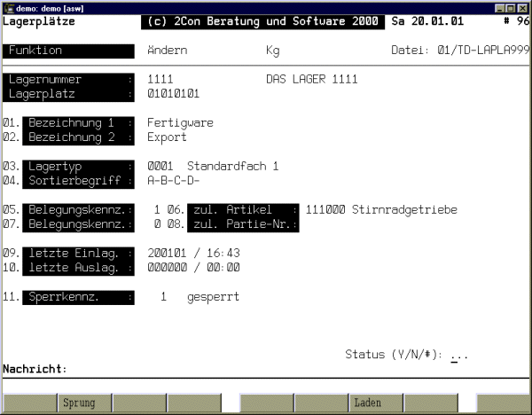The image size is (532, 415).
Task: Edit Bezeichnung 1 field containing Fertigware
Action: (x=180, y=122)
